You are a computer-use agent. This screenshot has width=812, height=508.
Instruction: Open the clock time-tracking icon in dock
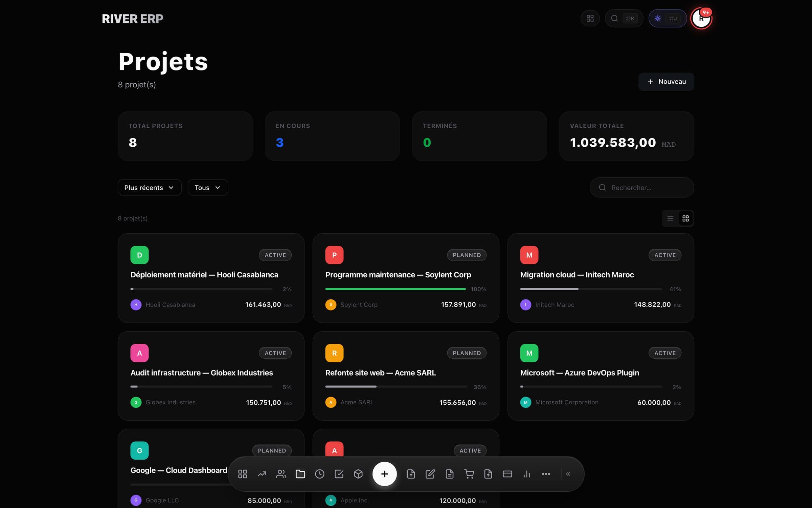point(320,474)
